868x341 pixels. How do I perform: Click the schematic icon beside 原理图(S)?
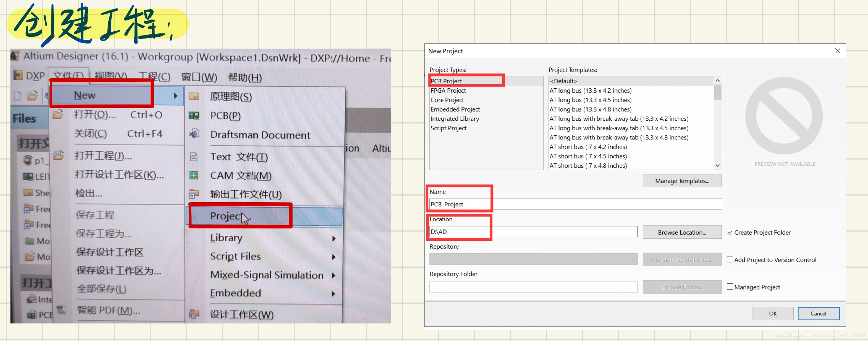194,97
